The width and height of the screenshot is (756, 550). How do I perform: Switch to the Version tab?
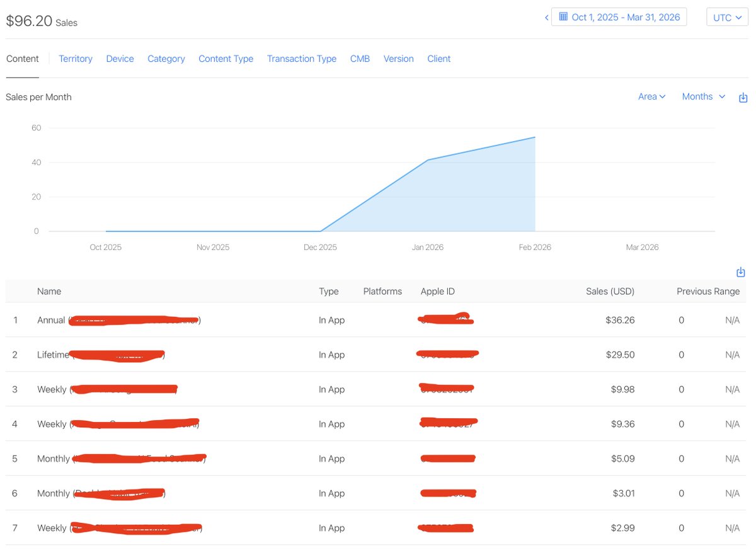(x=399, y=59)
